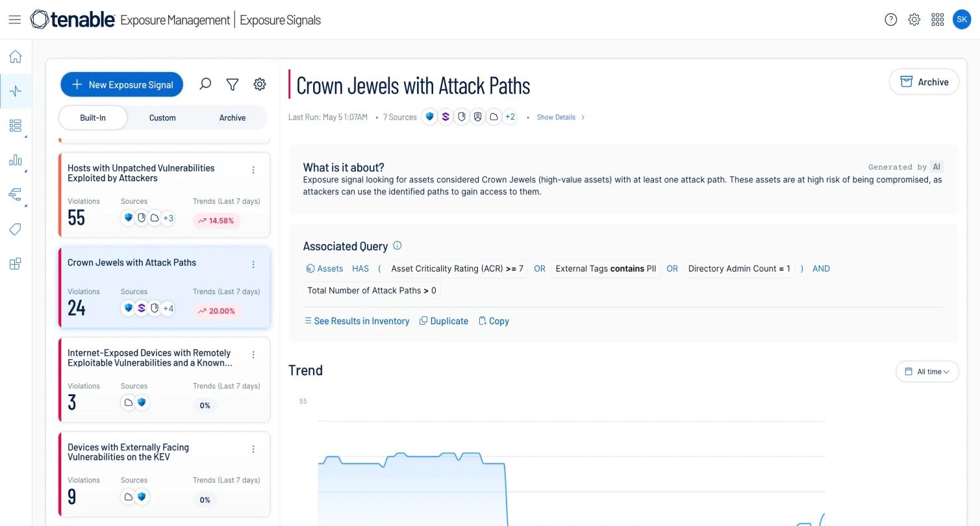Image resolution: width=980 pixels, height=526 pixels.
Task: Select the Exposure Signals pulse sidebar icon
Action: pos(16,91)
